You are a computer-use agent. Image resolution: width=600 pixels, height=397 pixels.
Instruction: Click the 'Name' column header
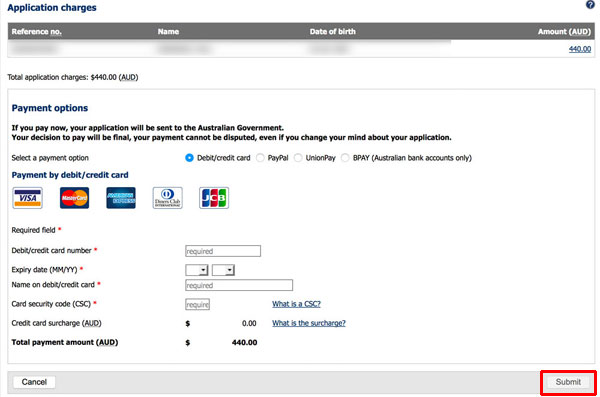168,31
